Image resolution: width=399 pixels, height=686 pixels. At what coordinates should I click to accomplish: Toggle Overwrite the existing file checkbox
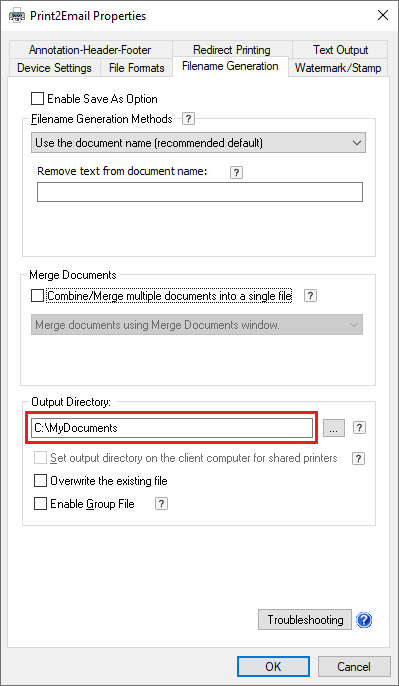pyautogui.click(x=40, y=481)
